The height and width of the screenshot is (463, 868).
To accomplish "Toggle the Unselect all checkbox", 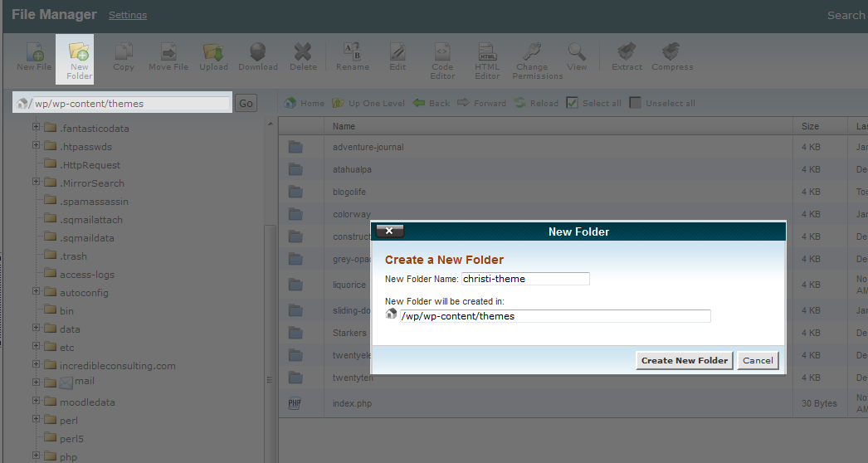I will (x=636, y=103).
